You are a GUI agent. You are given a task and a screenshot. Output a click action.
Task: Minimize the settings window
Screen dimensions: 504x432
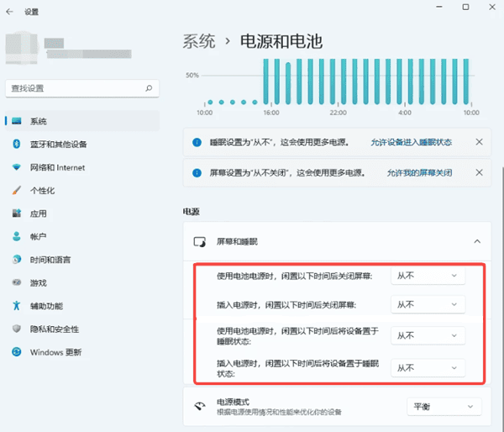439,7
